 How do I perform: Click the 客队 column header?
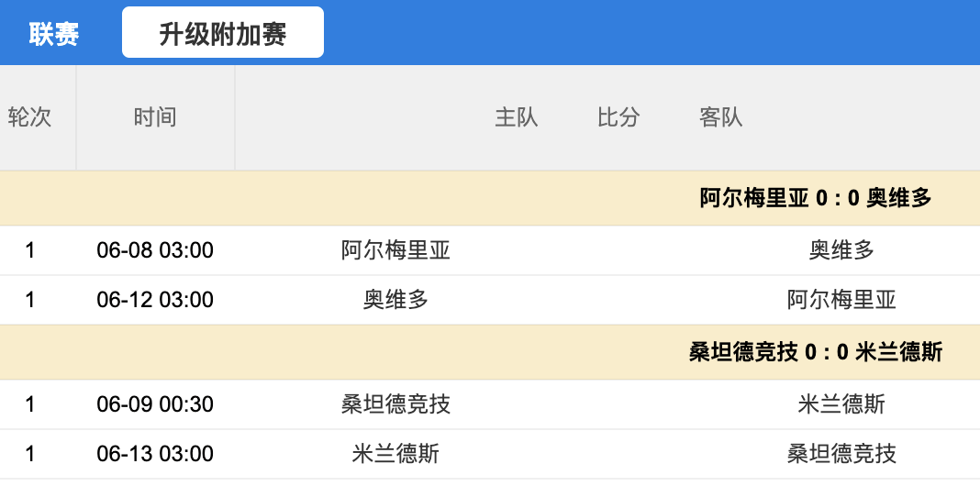(721, 117)
